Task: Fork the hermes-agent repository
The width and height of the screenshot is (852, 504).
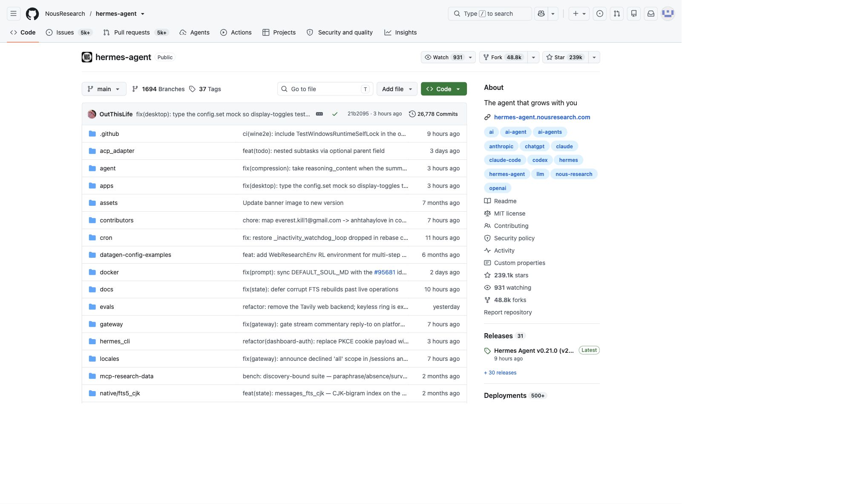Action: tap(504, 57)
